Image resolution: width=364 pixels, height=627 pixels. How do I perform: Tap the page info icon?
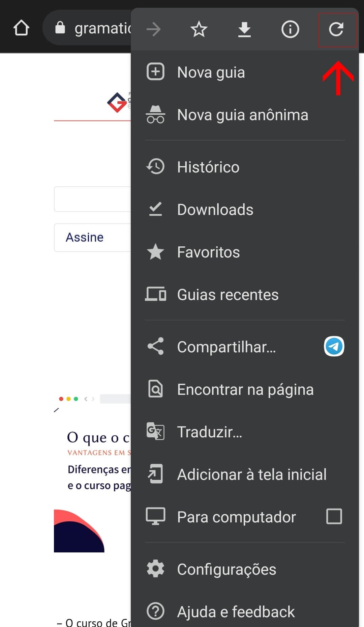pyautogui.click(x=290, y=29)
